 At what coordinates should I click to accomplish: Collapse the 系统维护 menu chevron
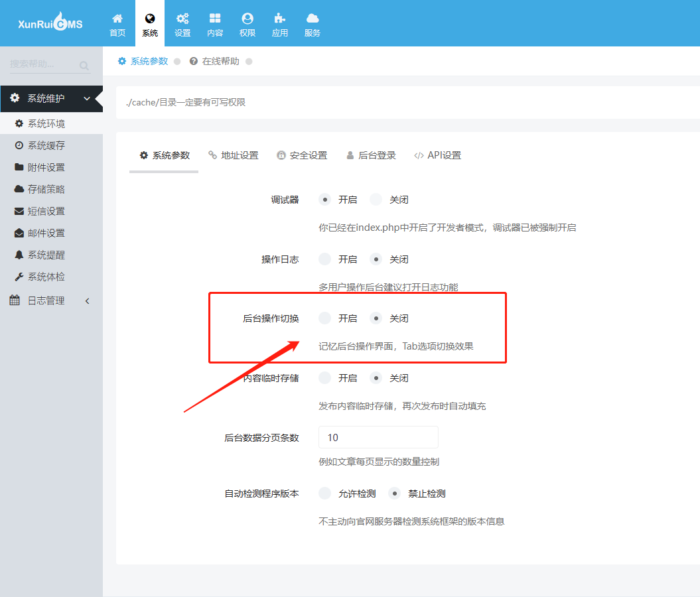point(87,99)
